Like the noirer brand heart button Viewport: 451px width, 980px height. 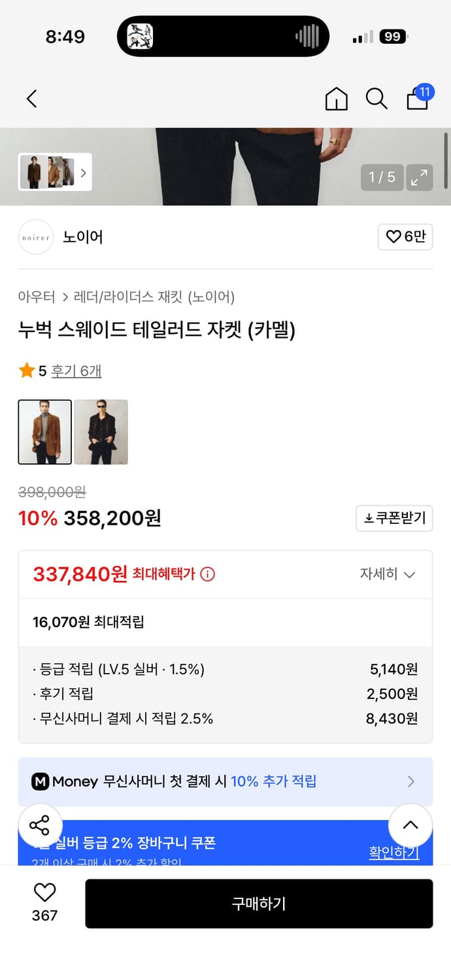click(x=405, y=237)
